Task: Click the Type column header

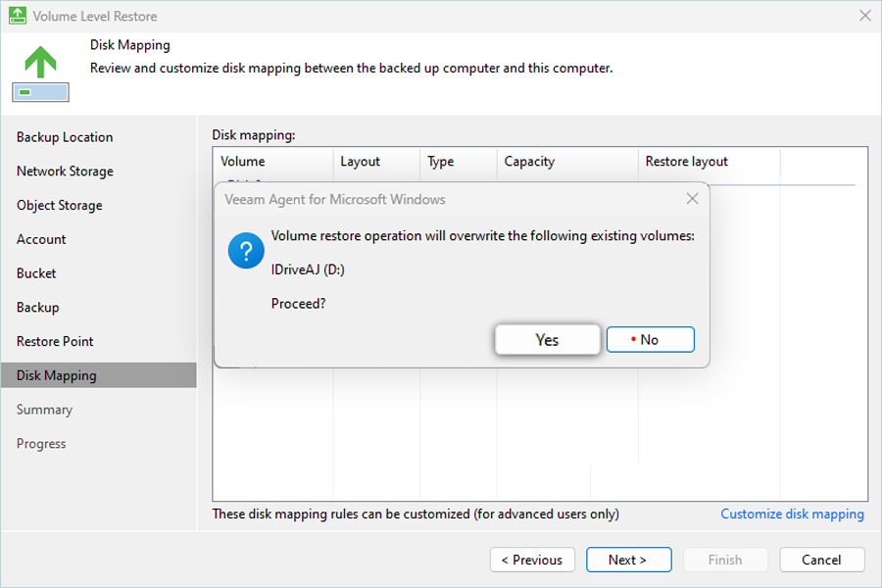Action: 459,162
